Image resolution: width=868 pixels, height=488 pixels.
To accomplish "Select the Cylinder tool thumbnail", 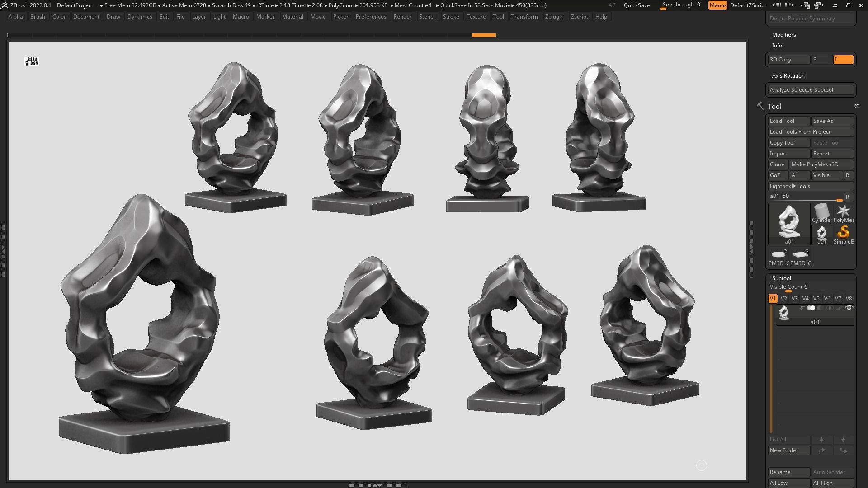I will coord(821,213).
